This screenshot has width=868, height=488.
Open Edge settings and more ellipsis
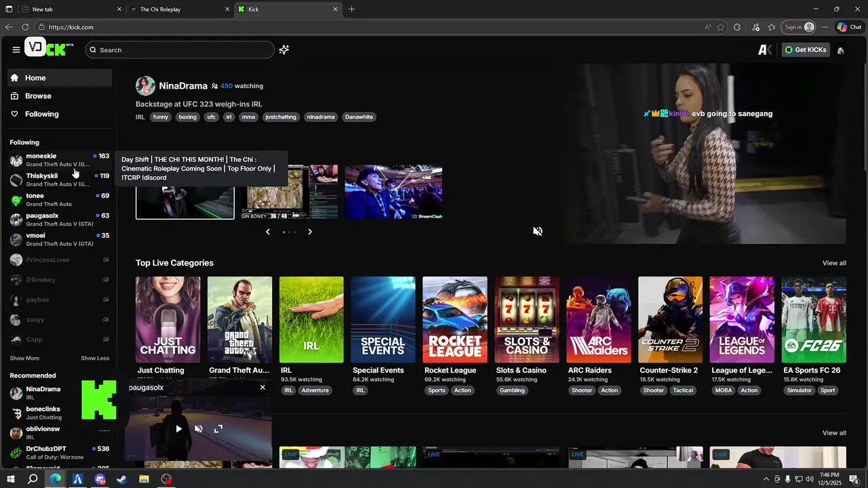coord(825,27)
